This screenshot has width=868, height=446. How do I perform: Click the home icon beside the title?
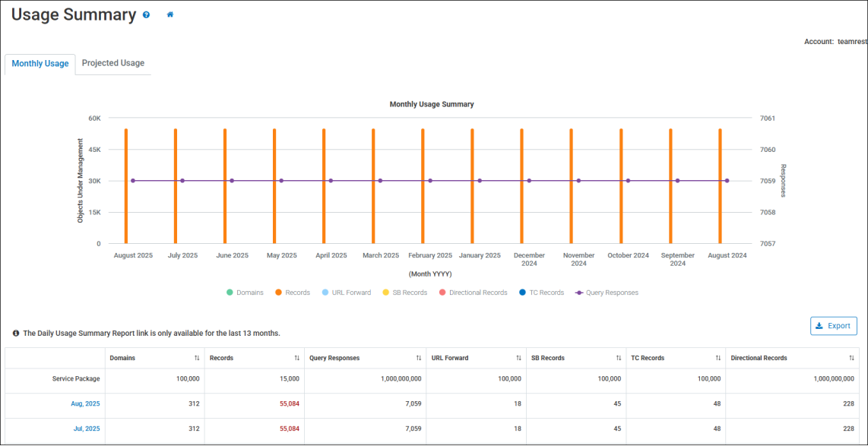[170, 14]
